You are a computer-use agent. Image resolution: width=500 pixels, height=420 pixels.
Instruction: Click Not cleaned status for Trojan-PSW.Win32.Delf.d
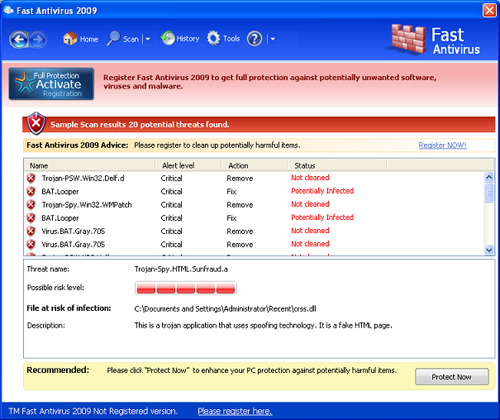pos(310,178)
